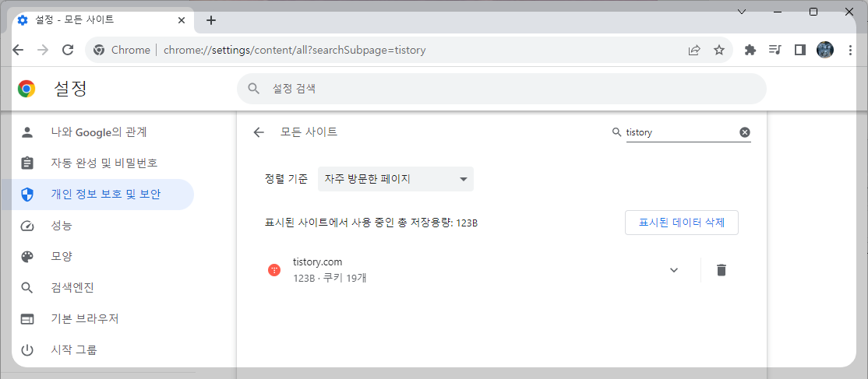Open the media control icon

(x=775, y=51)
